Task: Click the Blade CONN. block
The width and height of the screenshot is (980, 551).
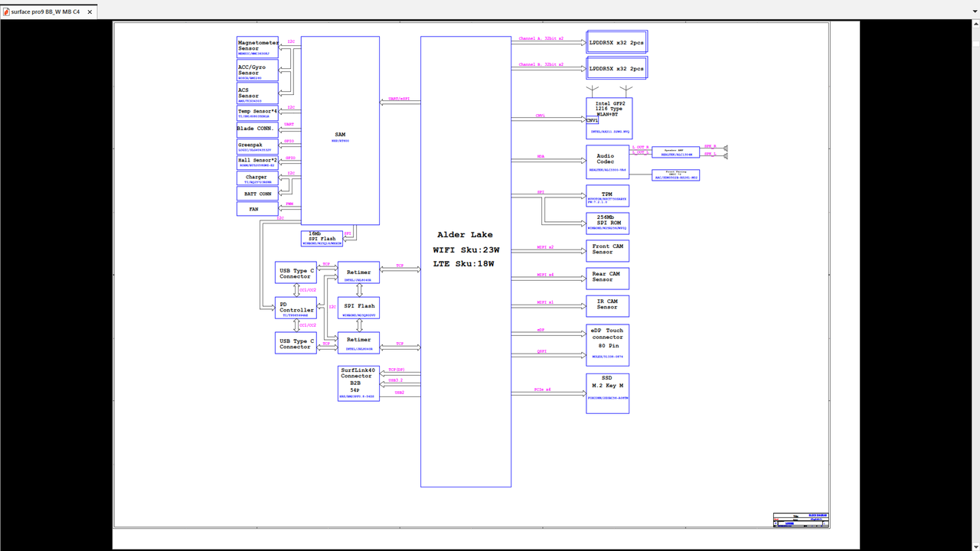Action: 258,129
